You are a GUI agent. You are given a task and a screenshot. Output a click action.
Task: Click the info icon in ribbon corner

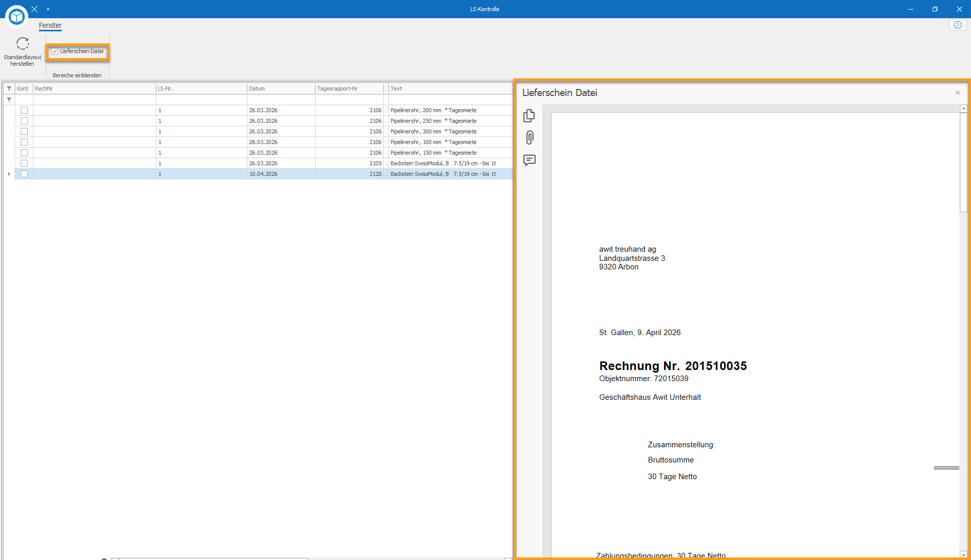(x=958, y=25)
